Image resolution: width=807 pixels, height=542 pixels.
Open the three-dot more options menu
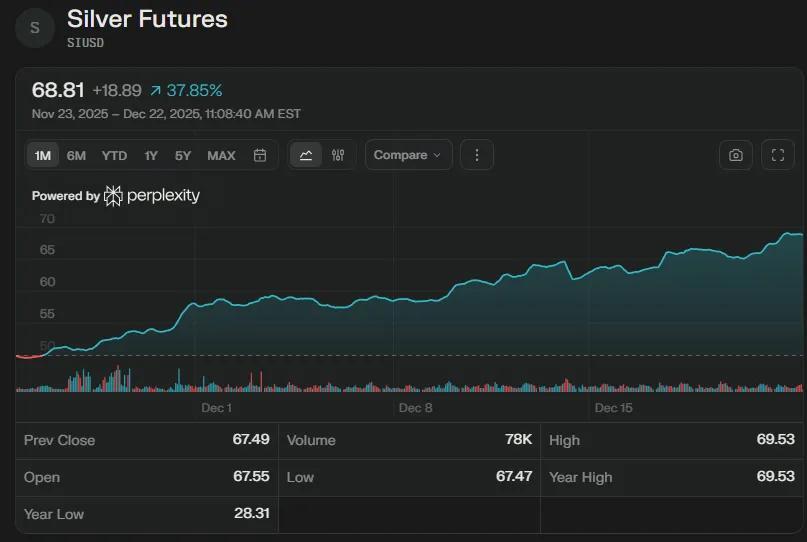coord(477,155)
